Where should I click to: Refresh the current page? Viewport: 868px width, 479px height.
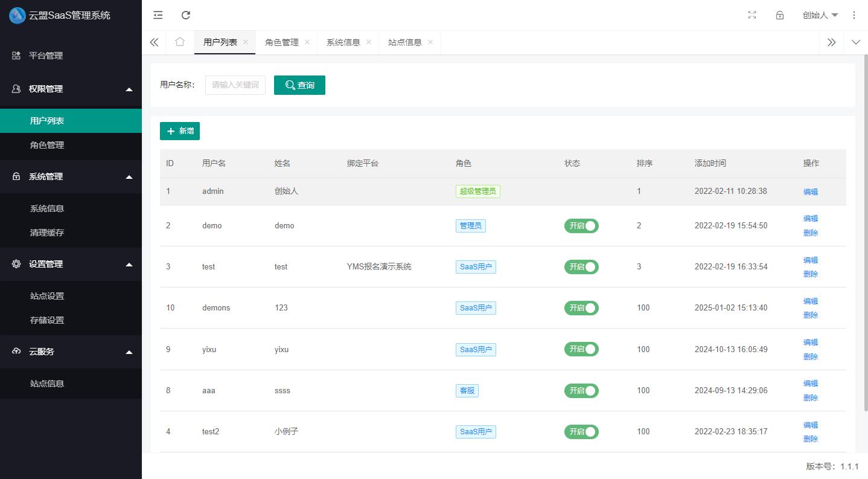click(x=186, y=15)
